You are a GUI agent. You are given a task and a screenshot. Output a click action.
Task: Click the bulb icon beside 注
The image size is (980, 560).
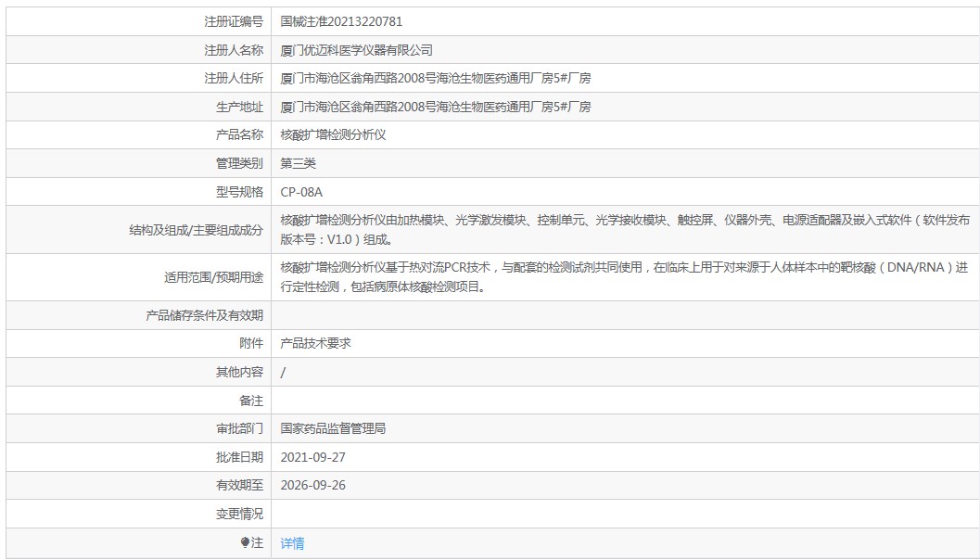pyautogui.click(x=245, y=542)
